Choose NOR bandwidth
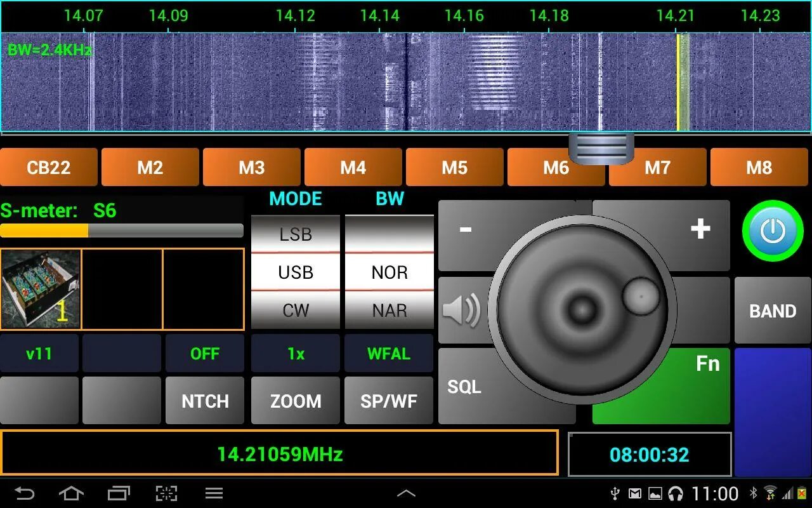The height and width of the screenshot is (508, 812). point(390,272)
